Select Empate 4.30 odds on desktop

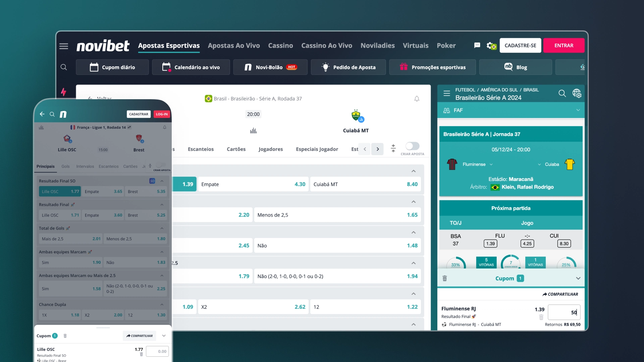[253, 184]
